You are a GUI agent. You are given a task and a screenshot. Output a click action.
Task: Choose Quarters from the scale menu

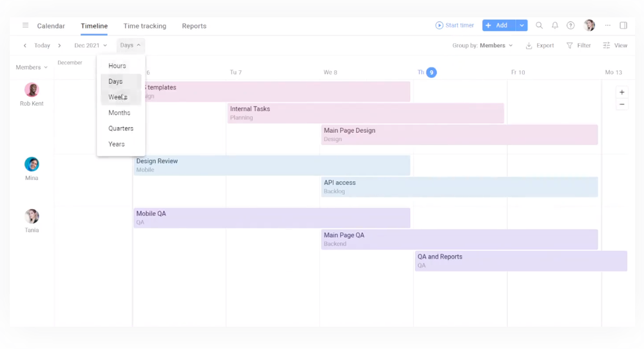121,128
